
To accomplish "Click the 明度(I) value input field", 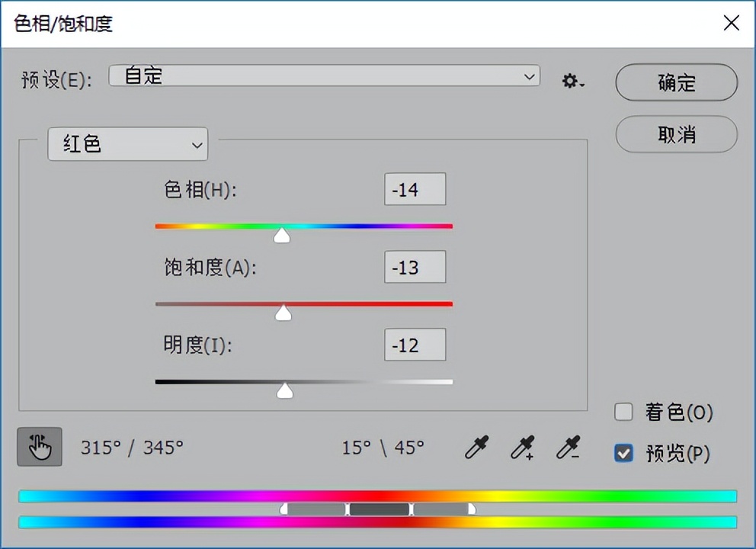I will (x=415, y=345).
